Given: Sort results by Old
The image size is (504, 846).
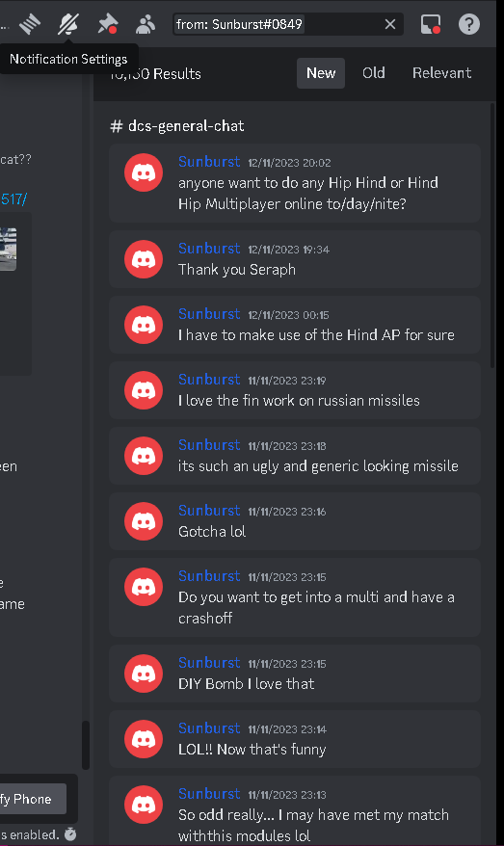Looking at the screenshot, I should pyautogui.click(x=373, y=73).
